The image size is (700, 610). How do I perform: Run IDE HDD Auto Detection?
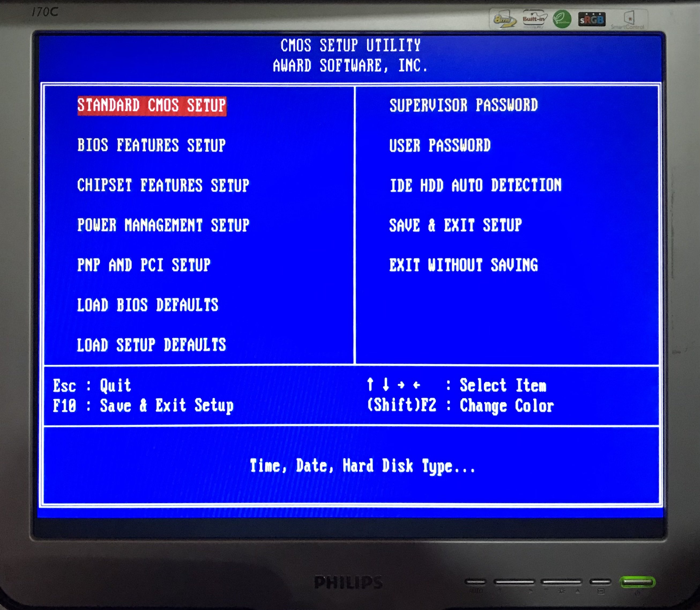point(475,186)
